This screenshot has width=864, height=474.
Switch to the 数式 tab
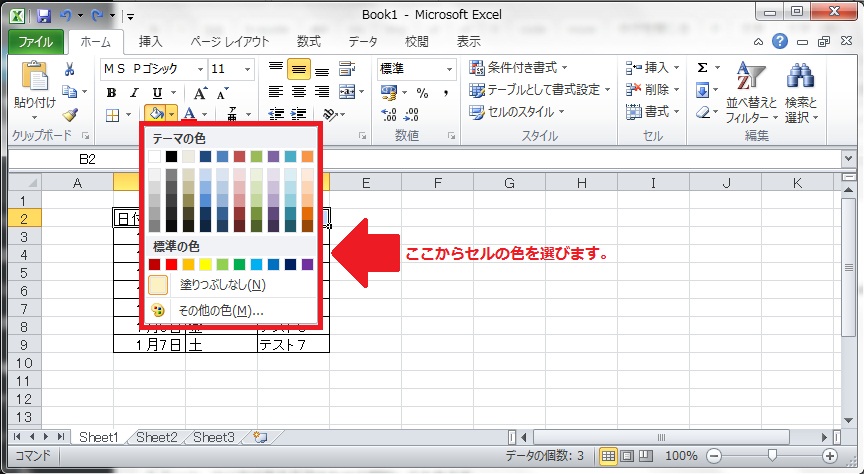point(309,41)
